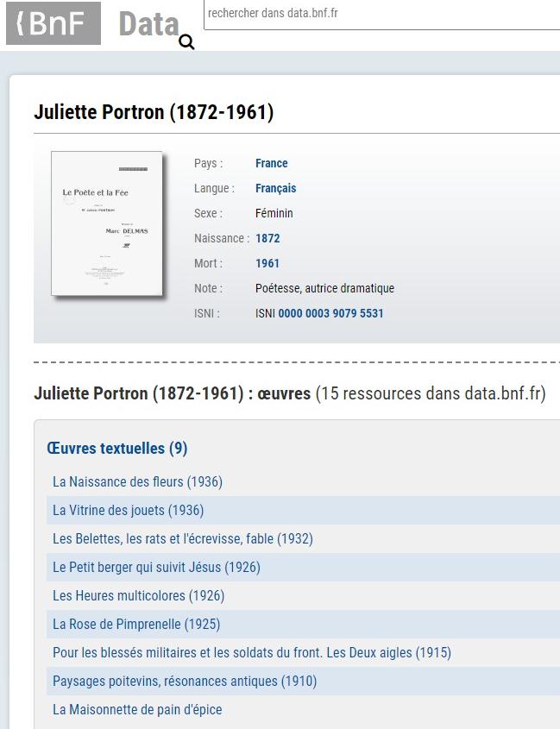The image size is (560, 729).
Task: Follow the France country link
Action: pos(271,163)
